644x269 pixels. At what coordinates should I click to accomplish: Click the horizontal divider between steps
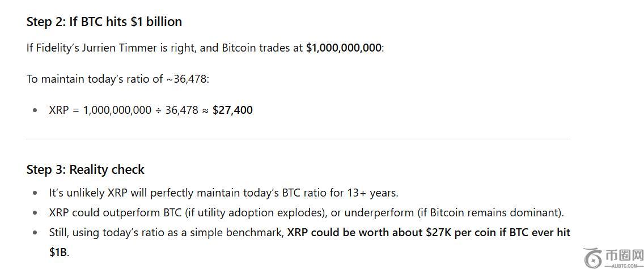click(x=298, y=139)
